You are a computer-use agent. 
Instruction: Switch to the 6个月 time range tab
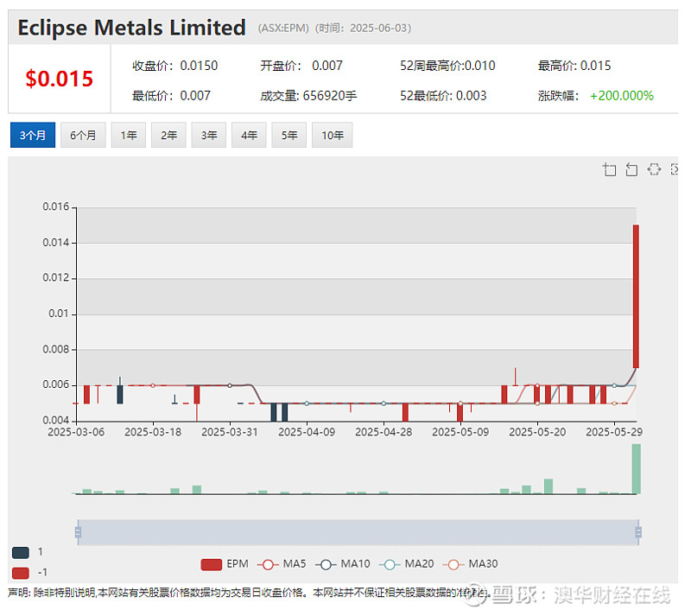click(83, 135)
